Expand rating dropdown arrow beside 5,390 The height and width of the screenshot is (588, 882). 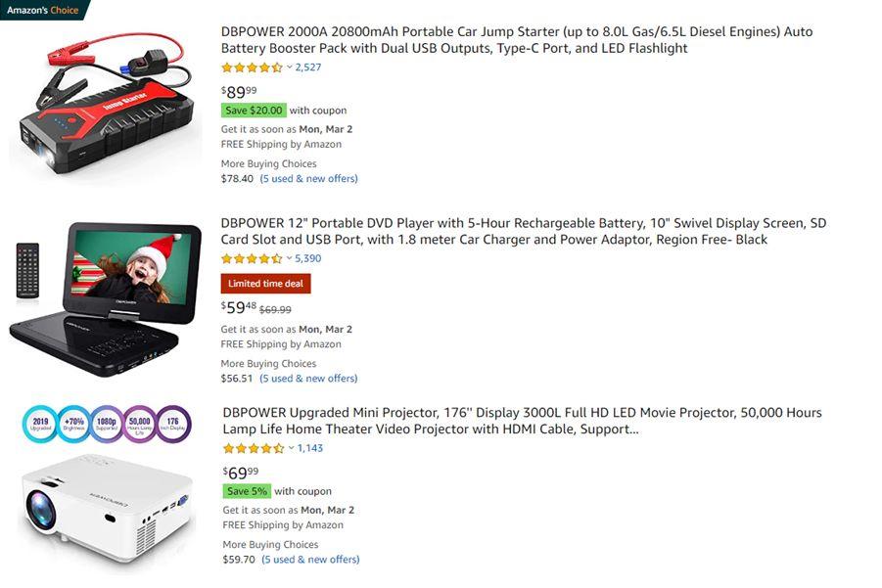click(x=289, y=258)
